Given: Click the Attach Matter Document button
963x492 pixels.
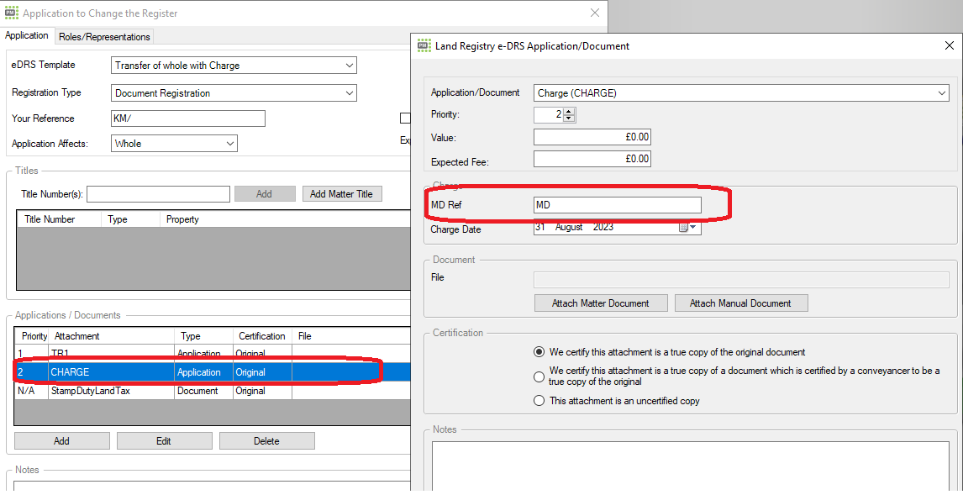Looking at the screenshot, I should [600, 303].
